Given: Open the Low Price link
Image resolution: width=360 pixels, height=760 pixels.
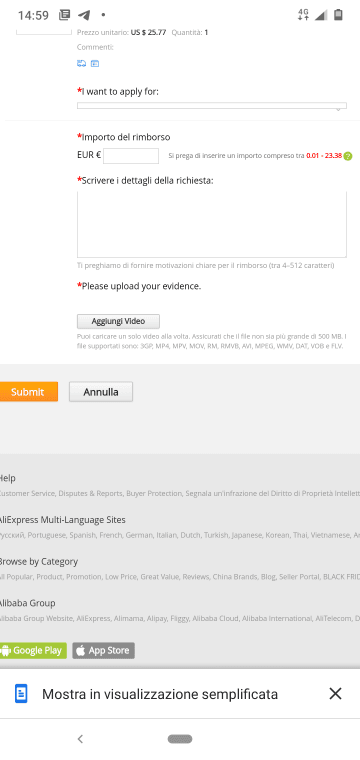Looking at the screenshot, I should (x=121, y=577).
